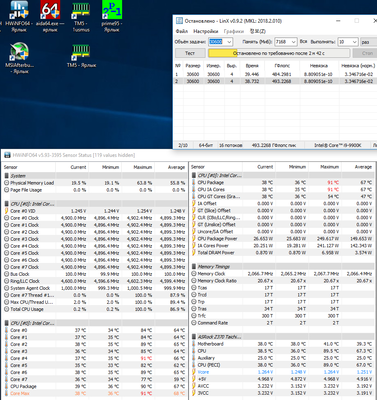Expand the Объём задачи dropdown

(229, 42)
